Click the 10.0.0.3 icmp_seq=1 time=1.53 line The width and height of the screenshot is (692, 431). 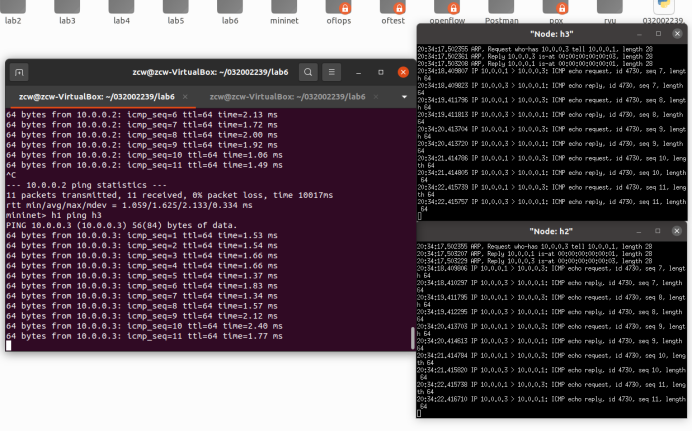(142, 236)
